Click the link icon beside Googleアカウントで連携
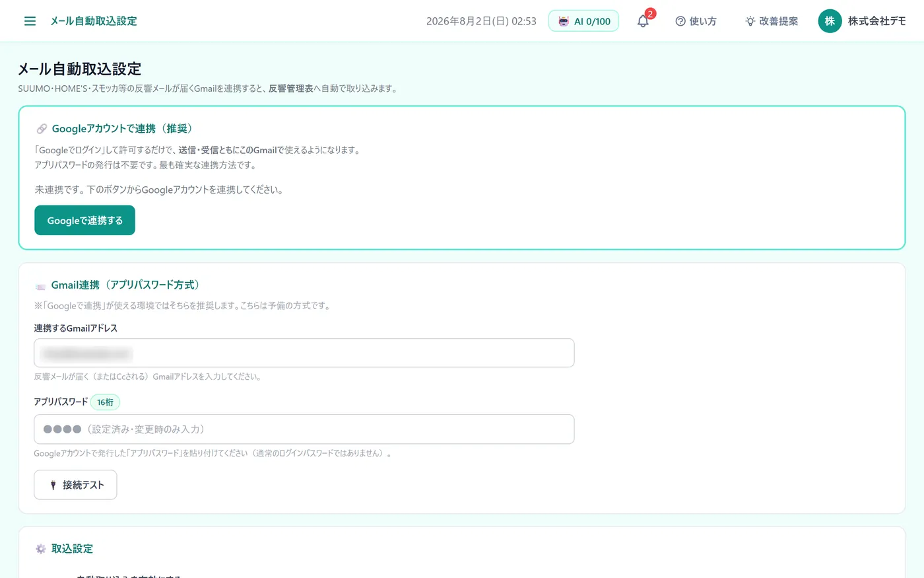924x578 pixels. [x=41, y=129]
